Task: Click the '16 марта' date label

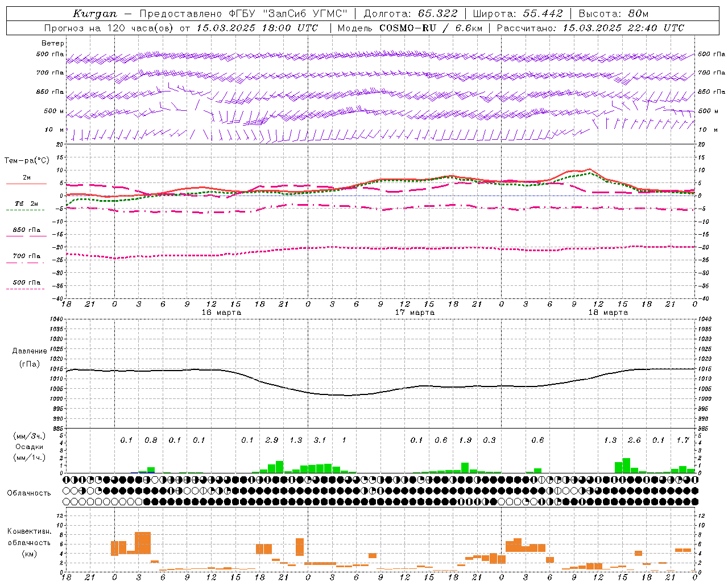Action: [221, 313]
